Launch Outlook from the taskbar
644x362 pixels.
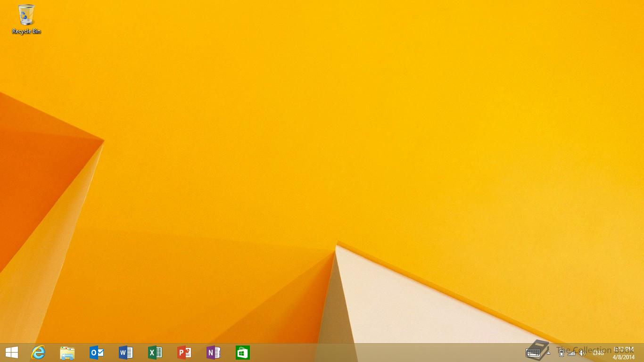coord(97,353)
